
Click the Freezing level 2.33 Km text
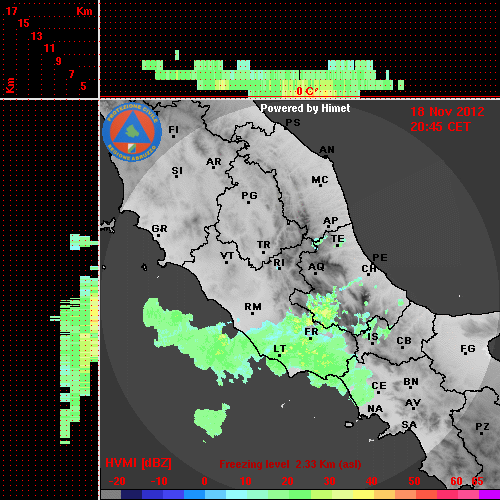coord(290,464)
